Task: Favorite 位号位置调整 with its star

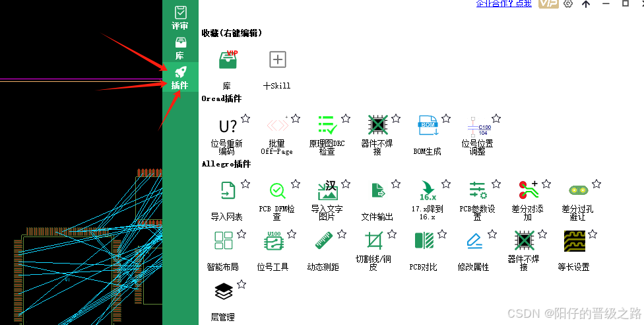Action: 496,118
